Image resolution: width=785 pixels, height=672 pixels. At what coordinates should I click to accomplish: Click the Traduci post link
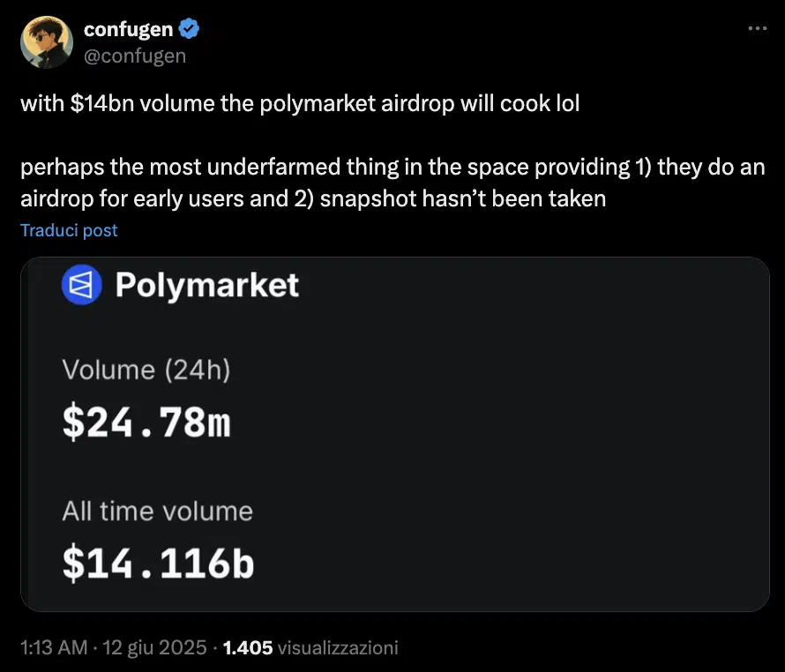[x=69, y=230]
